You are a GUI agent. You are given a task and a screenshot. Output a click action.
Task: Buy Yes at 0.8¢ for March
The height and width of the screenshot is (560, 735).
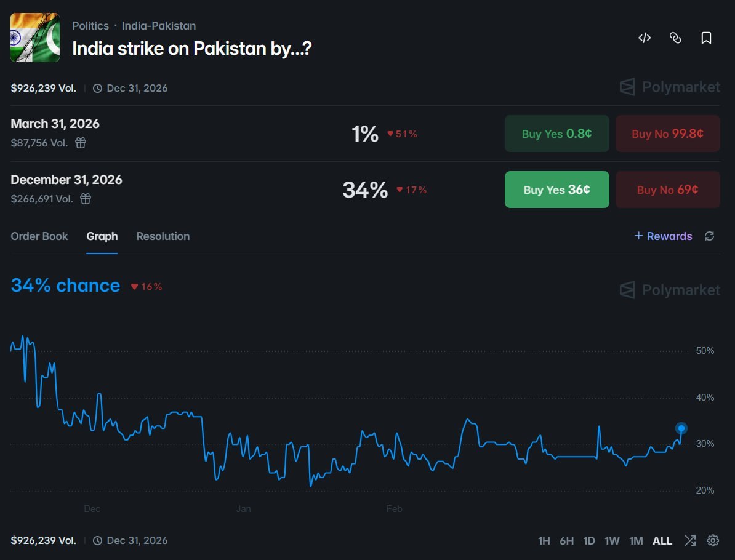(x=556, y=134)
